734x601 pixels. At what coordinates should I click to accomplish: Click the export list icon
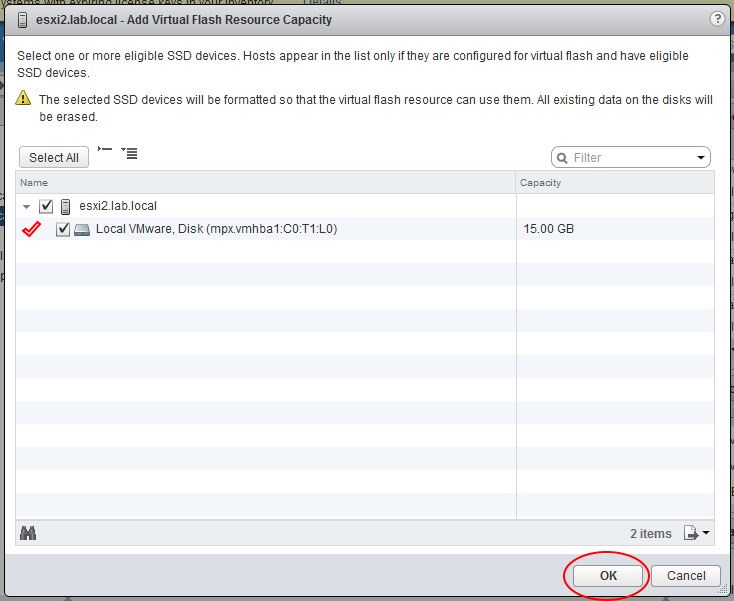click(690, 533)
